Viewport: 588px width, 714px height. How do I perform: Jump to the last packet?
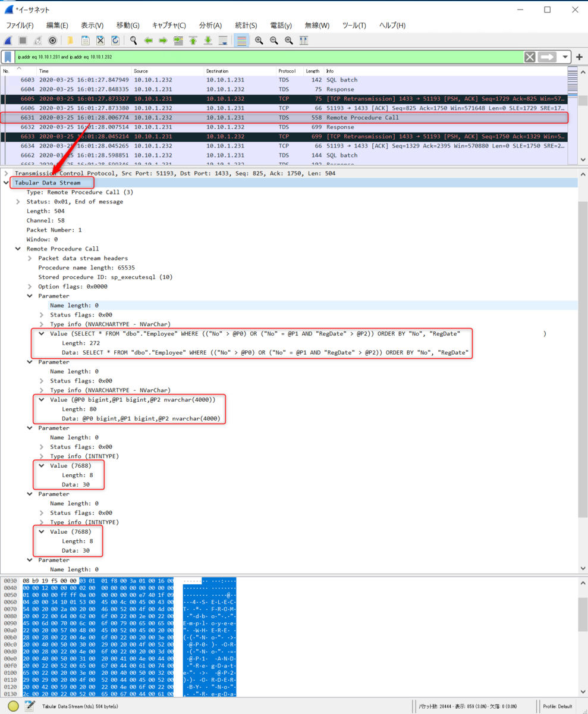(x=207, y=40)
